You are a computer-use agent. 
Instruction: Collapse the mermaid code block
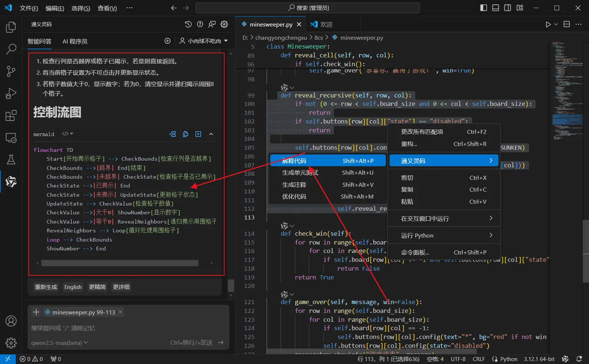coord(211,134)
